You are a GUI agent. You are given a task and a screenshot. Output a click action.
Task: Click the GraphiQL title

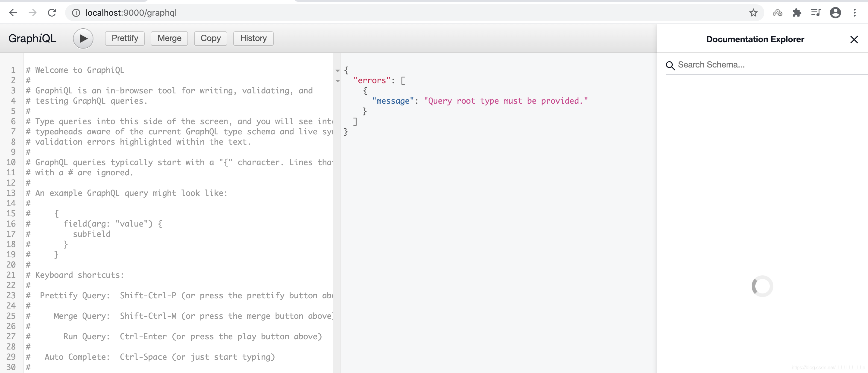(x=32, y=38)
